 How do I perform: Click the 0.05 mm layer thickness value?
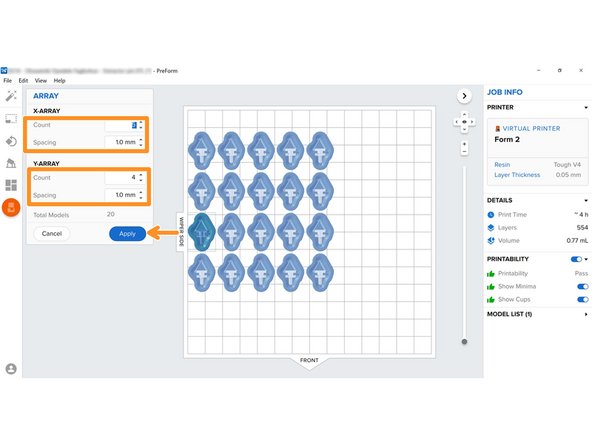click(x=568, y=175)
